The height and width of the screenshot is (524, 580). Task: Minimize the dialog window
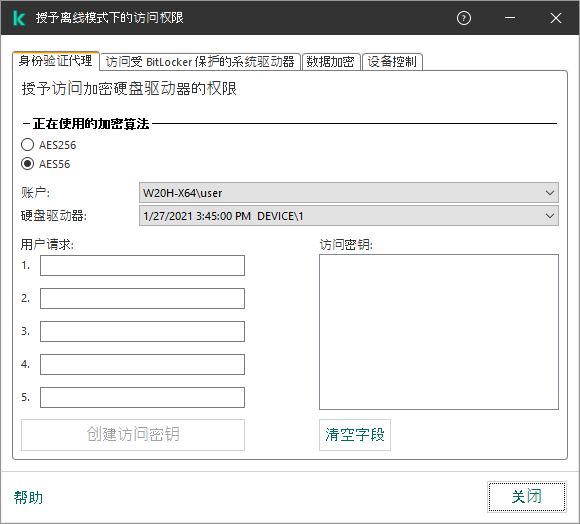(510, 18)
